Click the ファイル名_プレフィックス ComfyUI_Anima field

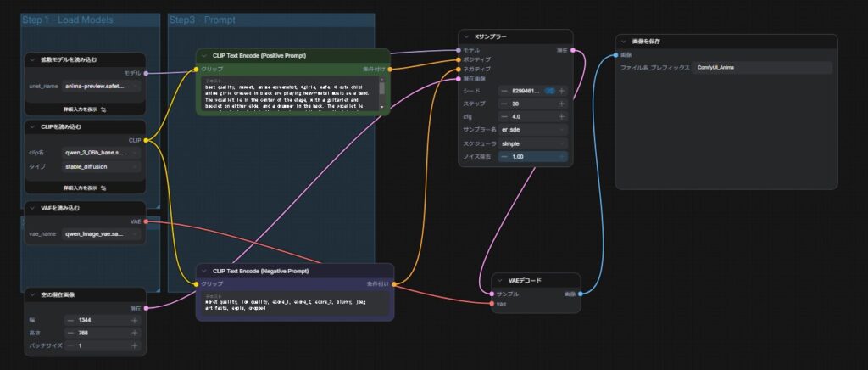tap(761, 67)
